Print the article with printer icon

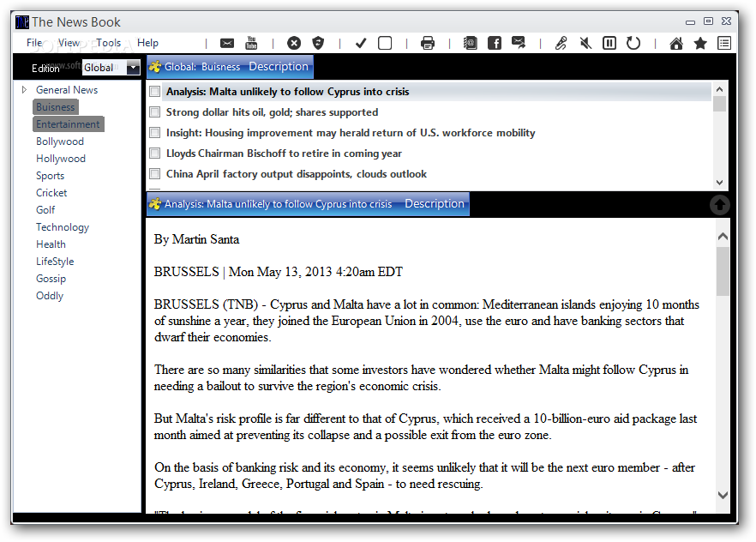click(x=428, y=44)
